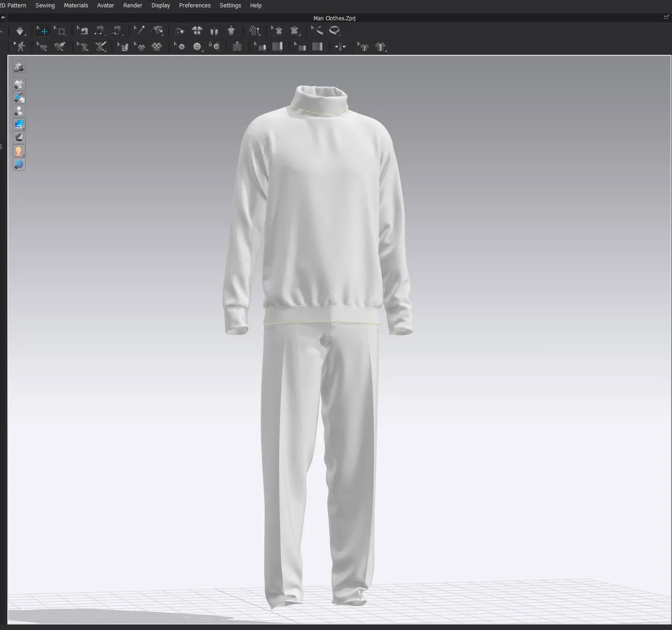Select the Zipper tool

pyautogui.click(x=237, y=47)
